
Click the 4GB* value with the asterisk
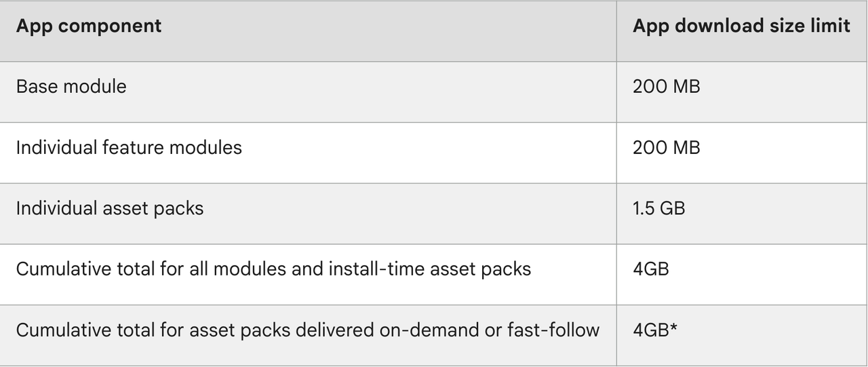point(654,330)
